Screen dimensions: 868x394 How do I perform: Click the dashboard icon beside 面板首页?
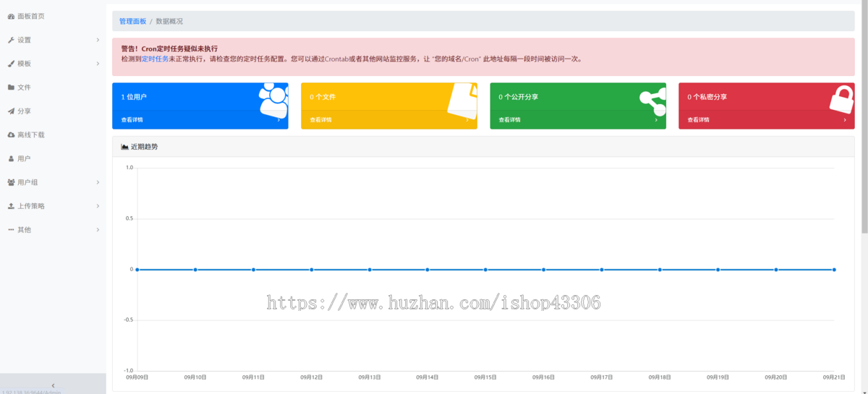click(11, 16)
